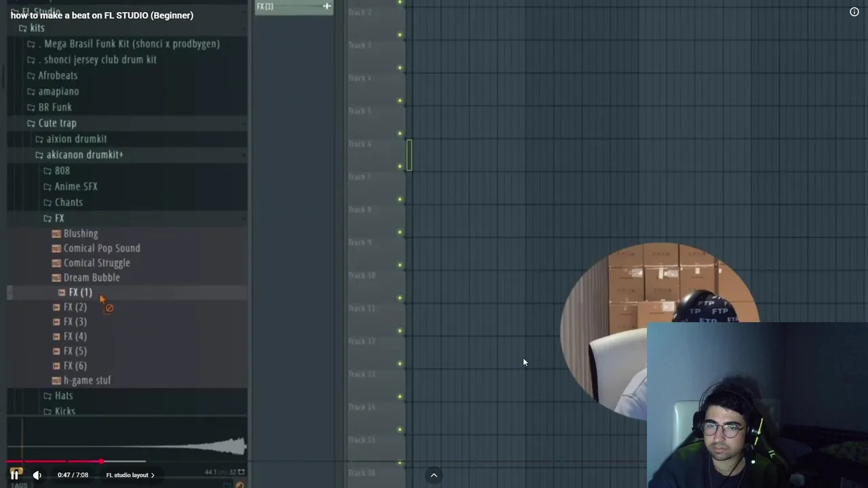Click the BR Funk folder icon
Viewport: 868px width, 488px height.
click(x=31, y=107)
